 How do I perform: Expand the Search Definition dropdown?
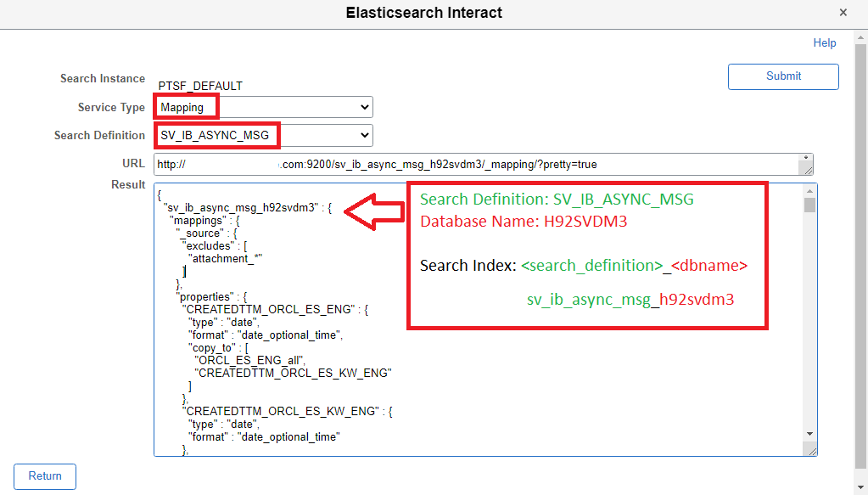point(264,135)
